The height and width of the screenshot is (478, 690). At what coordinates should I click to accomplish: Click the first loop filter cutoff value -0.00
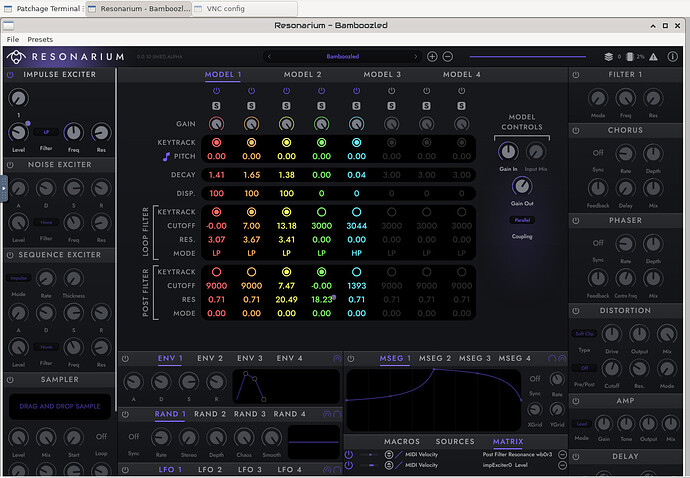pos(216,226)
